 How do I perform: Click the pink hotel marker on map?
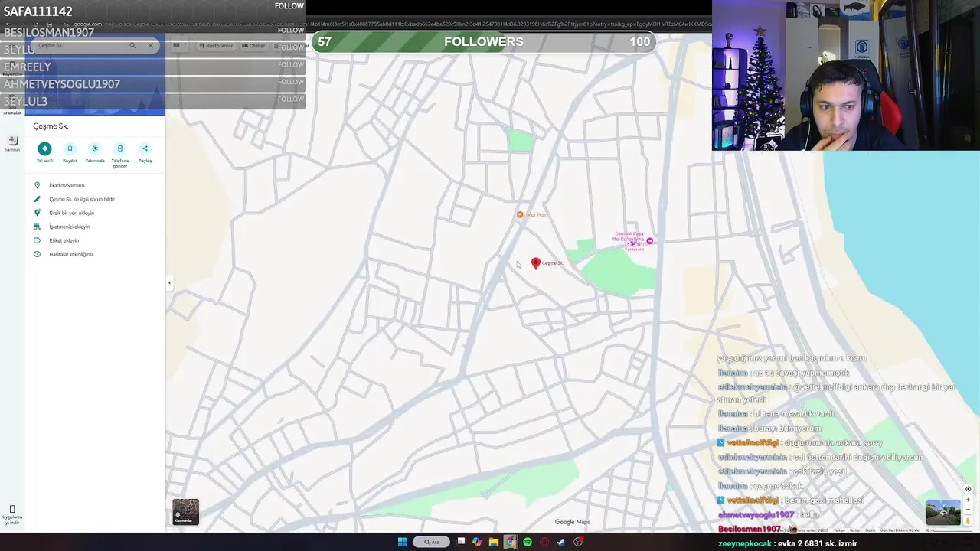tap(649, 241)
